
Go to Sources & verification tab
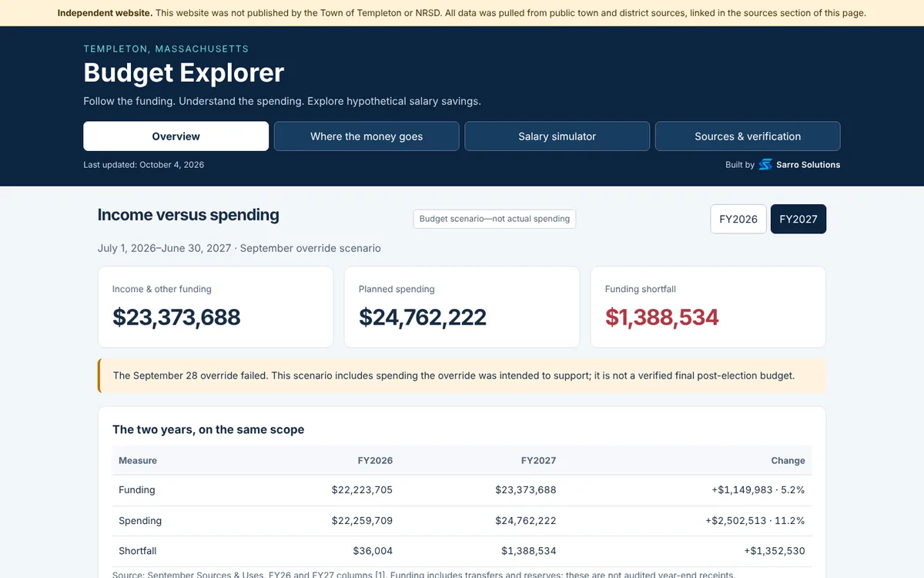748,136
